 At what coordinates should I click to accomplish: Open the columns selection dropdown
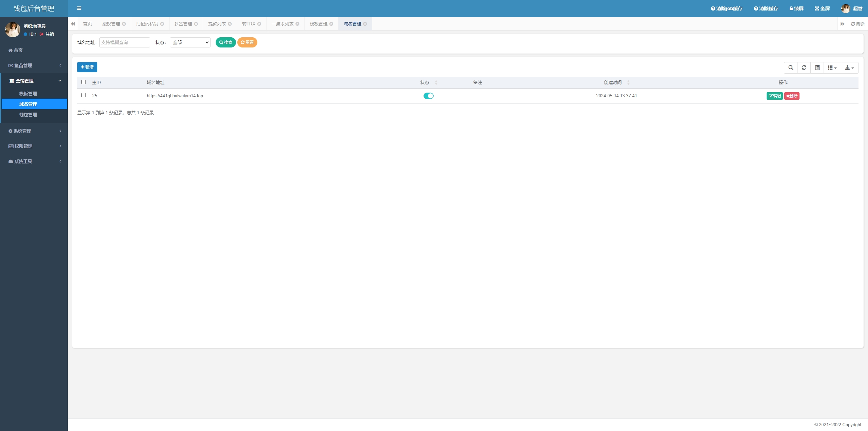(832, 67)
